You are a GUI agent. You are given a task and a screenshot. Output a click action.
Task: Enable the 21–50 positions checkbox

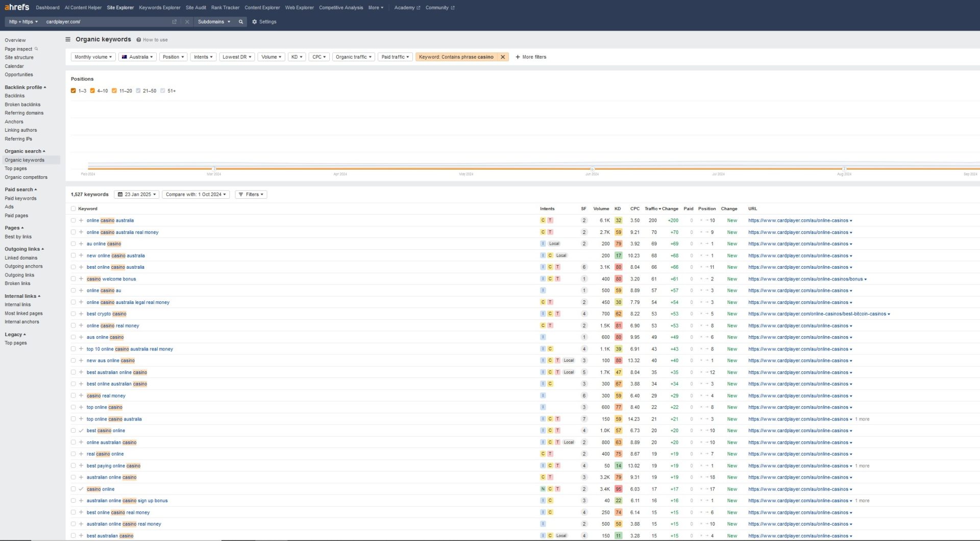tap(138, 91)
